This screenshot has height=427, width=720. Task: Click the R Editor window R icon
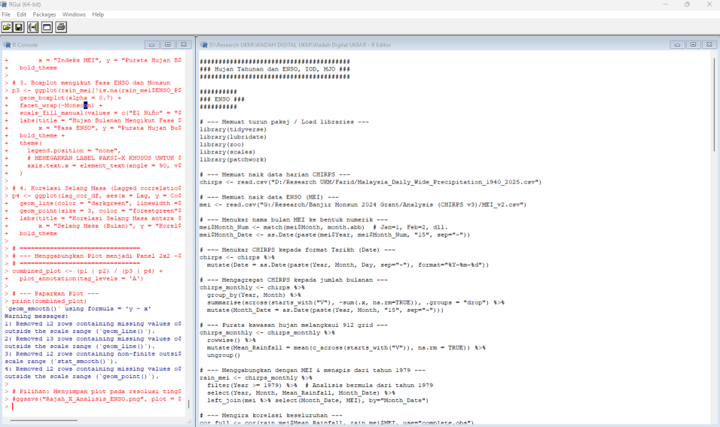coord(204,45)
